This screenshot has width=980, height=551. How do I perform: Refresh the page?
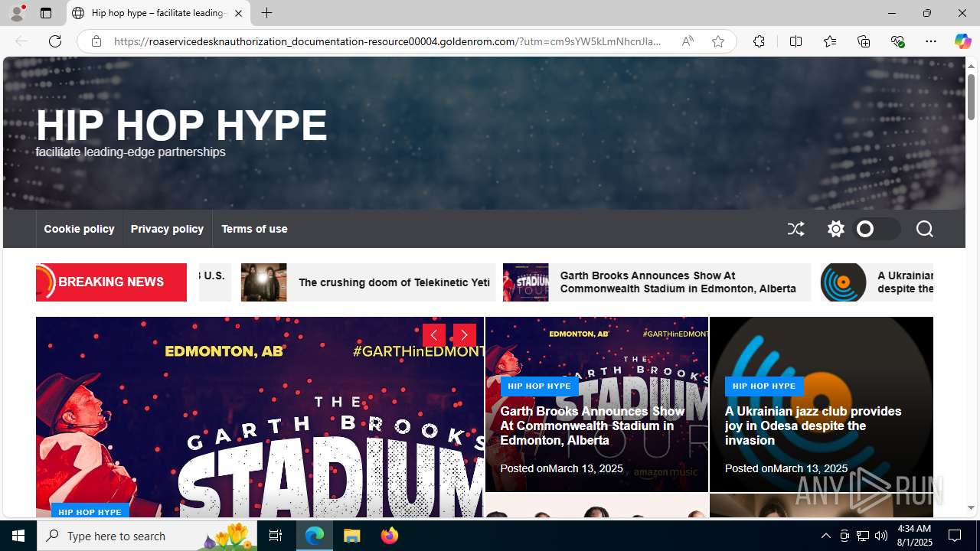click(55, 41)
